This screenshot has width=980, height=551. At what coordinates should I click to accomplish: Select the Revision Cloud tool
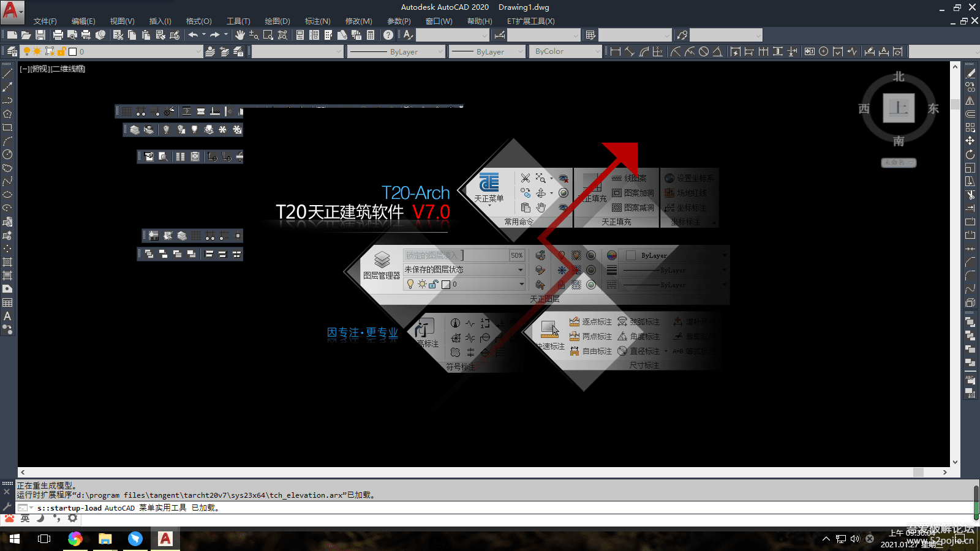[7, 168]
